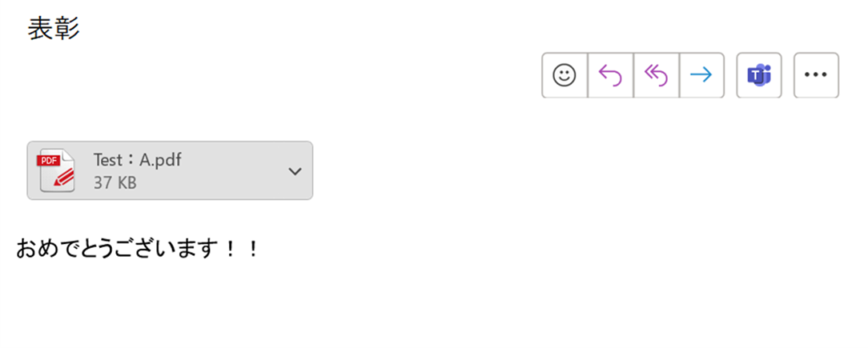
Task: Click the empty space right of the attachment
Action: pyautogui.click(x=551, y=171)
